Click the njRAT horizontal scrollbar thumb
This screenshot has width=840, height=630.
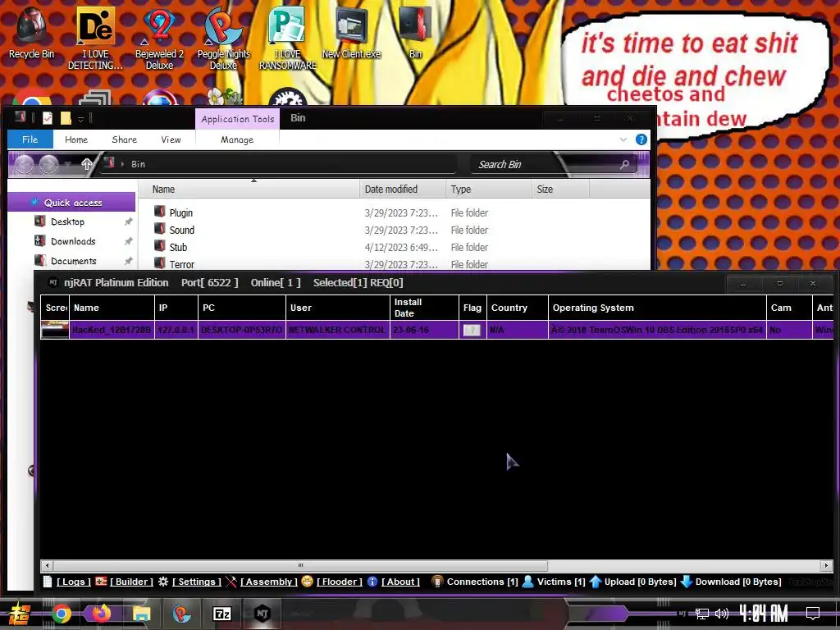[300, 565]
